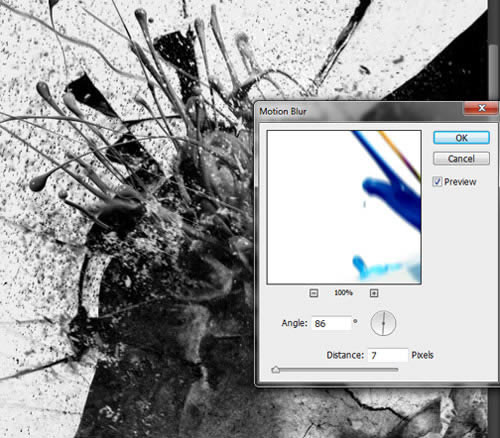
Task: Click into the Distance value field
Action: click(388, 355)
